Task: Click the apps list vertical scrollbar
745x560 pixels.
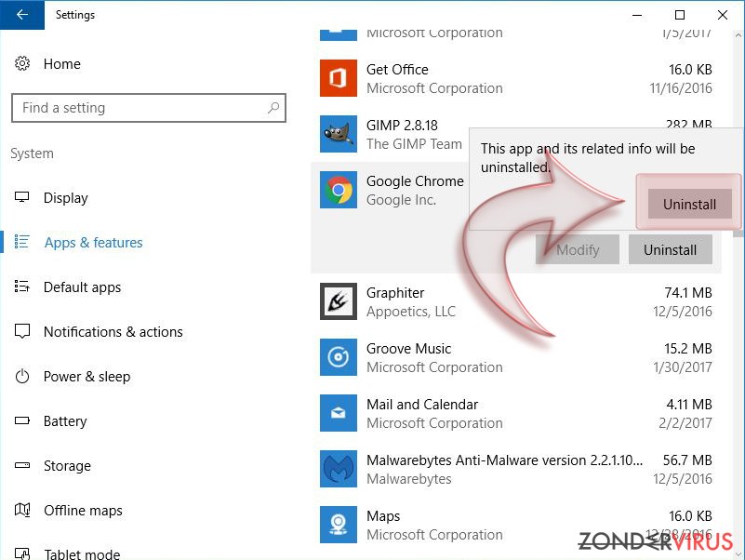Action: (x=738, y=295)
